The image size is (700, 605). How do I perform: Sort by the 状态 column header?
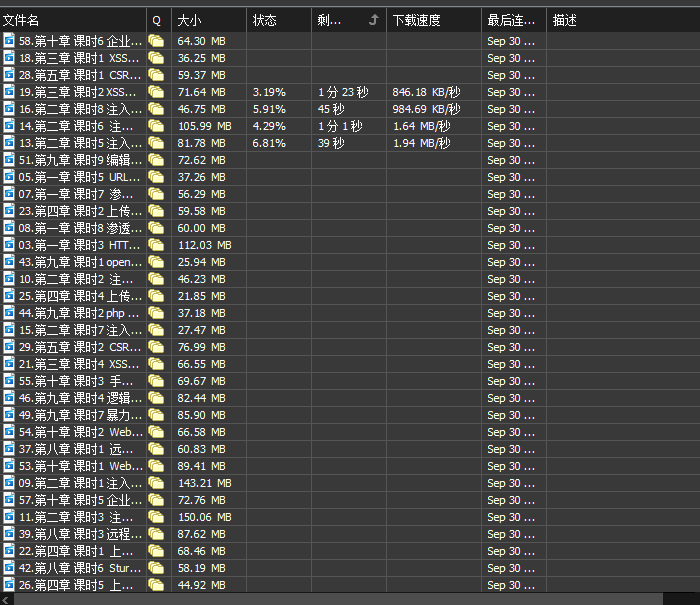click(279, 20)
